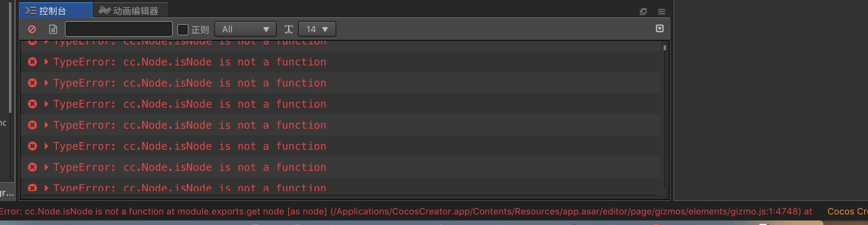Image resolution: width=868 pixels, height=225 pixels.
Task: Open the log file document icon
Action: [x=53, y=29]
